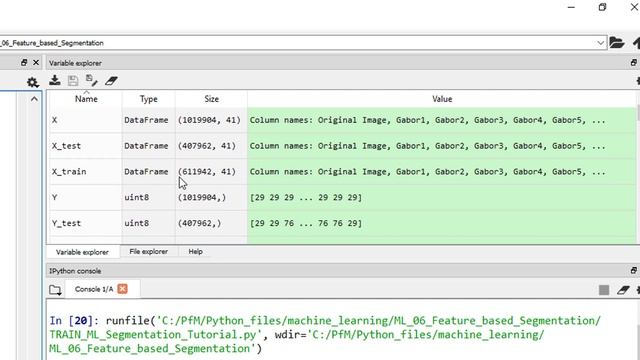Viewport: 640px width, 360px height.
Task: Click the save data floppy icon
Action: coord(73,80)
